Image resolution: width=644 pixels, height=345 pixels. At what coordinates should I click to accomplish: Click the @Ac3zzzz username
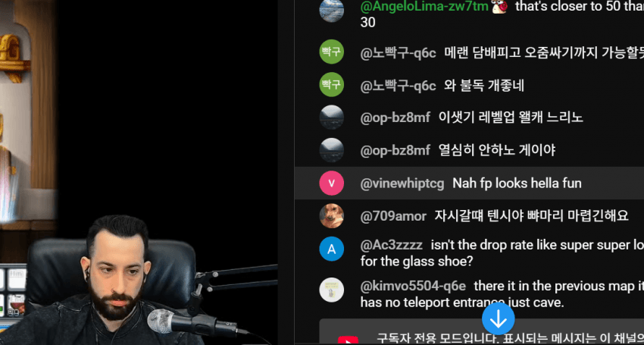(x=392, y=245)
